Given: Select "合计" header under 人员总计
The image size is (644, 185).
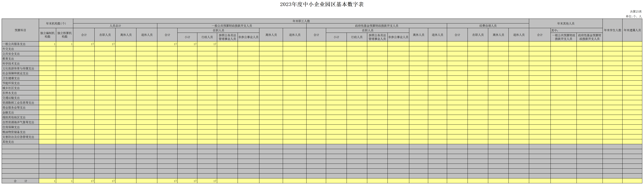Looking at the screenshot, I should [x=84, y=35].
